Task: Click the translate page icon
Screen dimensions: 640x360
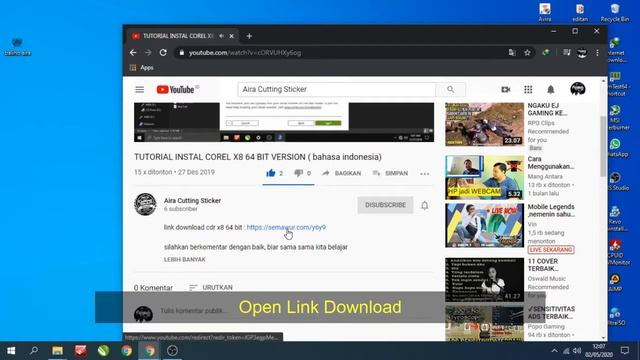Action: (x=512, y=53)
